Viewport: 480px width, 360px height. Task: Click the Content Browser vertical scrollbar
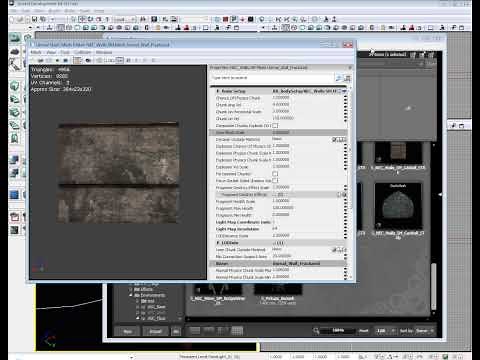click(433, 287)
